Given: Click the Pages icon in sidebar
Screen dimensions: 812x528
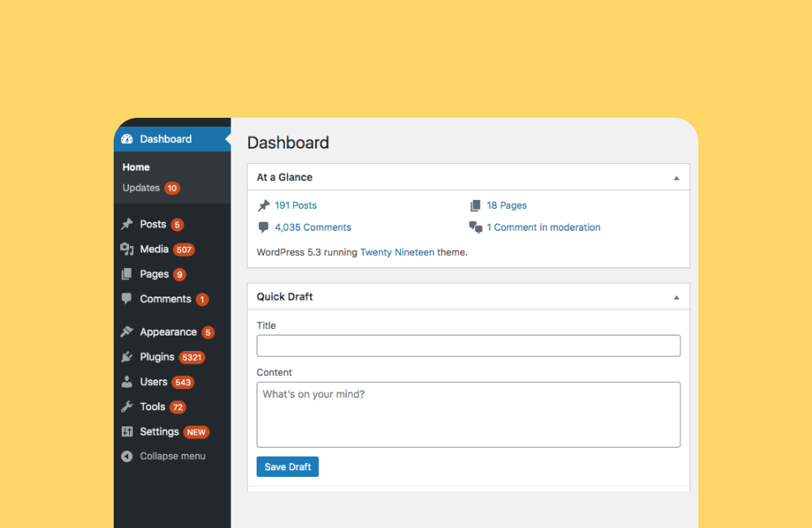Looking at the screenshot, I should tap(127, 274).
